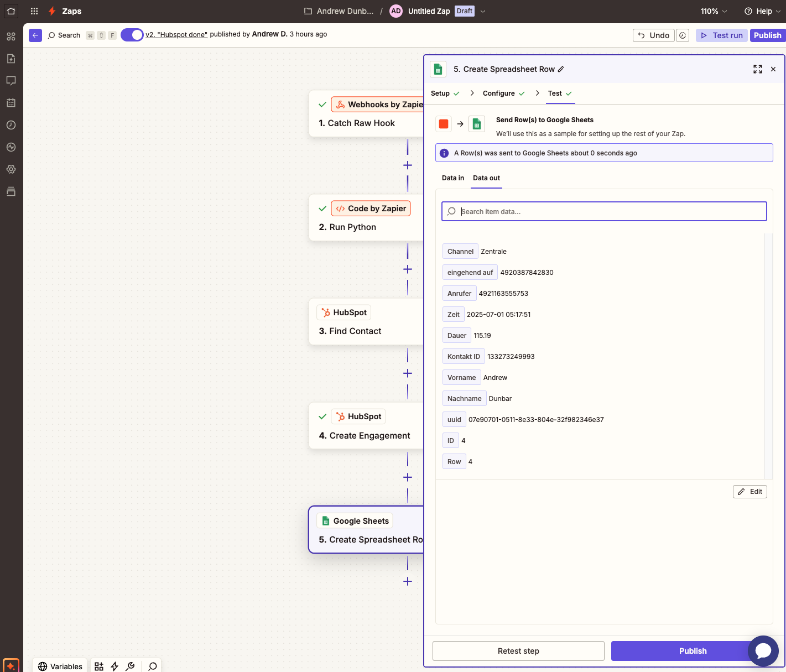Open the dashboard icon in left sidebar

pos(11,37)
